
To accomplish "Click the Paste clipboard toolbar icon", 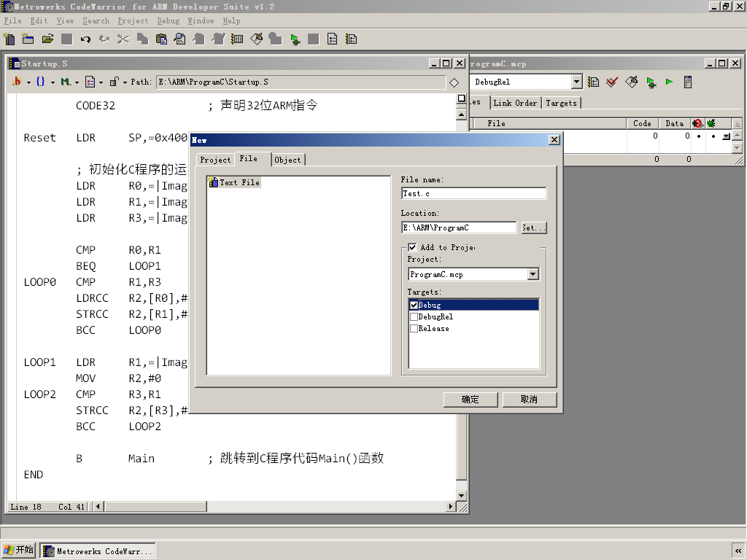I will pyautogui.click(x=161, y=39).
